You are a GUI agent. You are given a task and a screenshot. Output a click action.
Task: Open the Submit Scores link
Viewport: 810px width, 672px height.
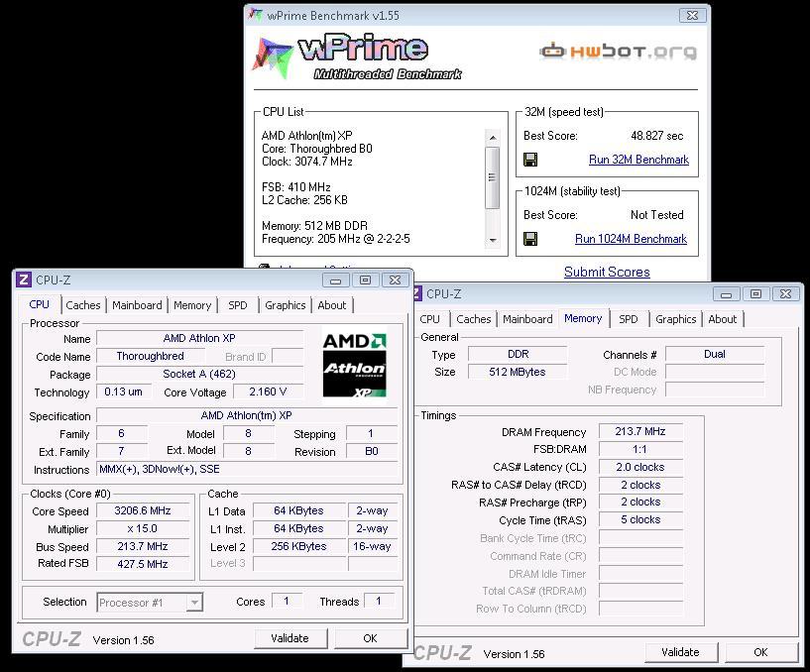pyautogui.click(x=607, y=272)
